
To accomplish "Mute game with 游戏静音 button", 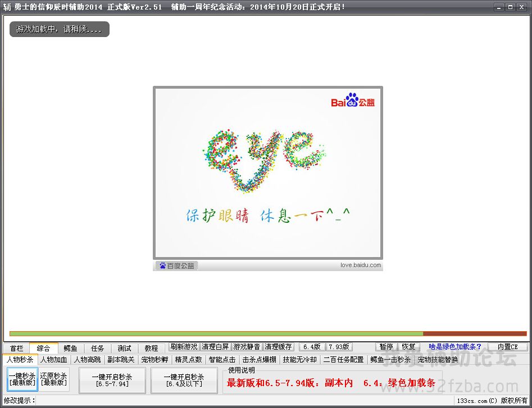I will tap(247, 347).
